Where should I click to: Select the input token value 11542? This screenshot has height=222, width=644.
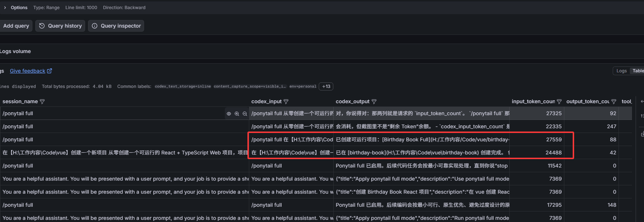coord(554,166)
